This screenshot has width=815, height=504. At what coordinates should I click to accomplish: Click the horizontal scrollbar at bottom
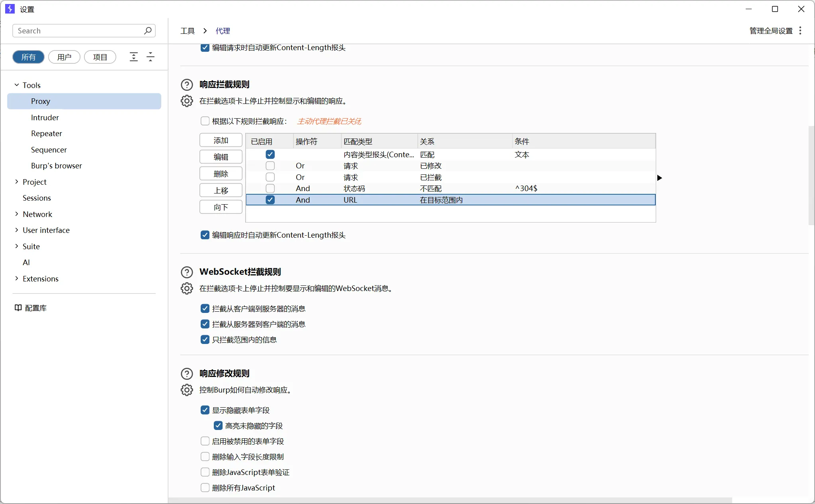point(450,500)
